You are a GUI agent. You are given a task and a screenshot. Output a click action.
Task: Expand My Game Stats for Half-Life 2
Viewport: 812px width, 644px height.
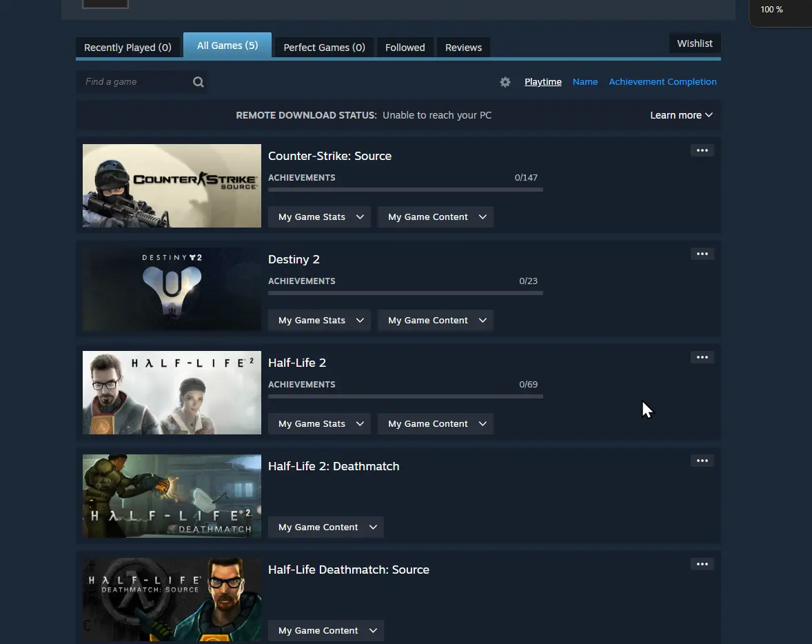[x=319, y=424]
